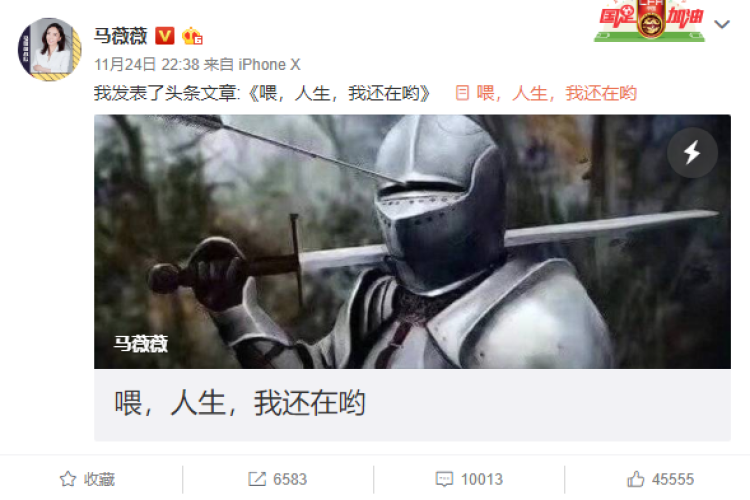The image size is (750, 500).
Task: Toggle 收藏 to bookmark this post
Action: coord(87,479)
